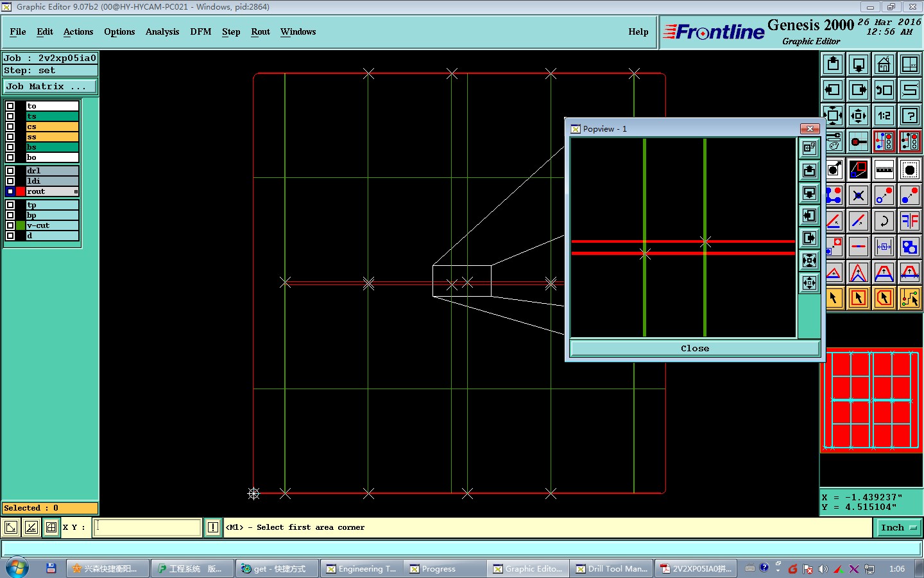Toggle display checkbox for layer ts

pos(10,116)
